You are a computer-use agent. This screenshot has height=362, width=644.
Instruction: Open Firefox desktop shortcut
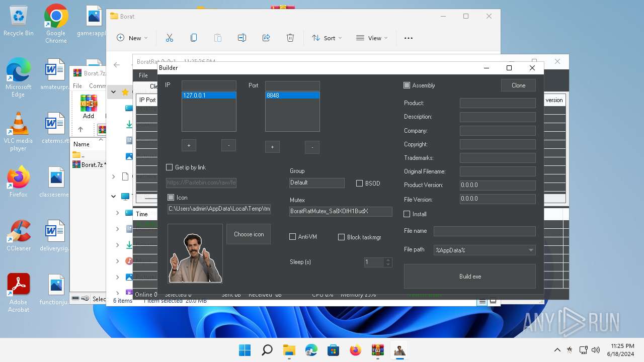click(19, 182)
